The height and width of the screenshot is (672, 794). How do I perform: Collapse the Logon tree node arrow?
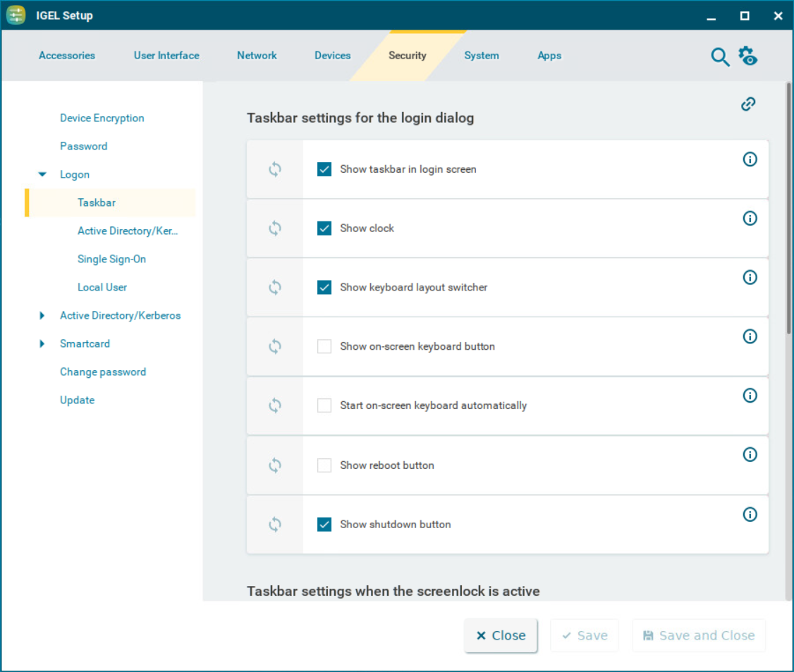click(x=42, y=175)
